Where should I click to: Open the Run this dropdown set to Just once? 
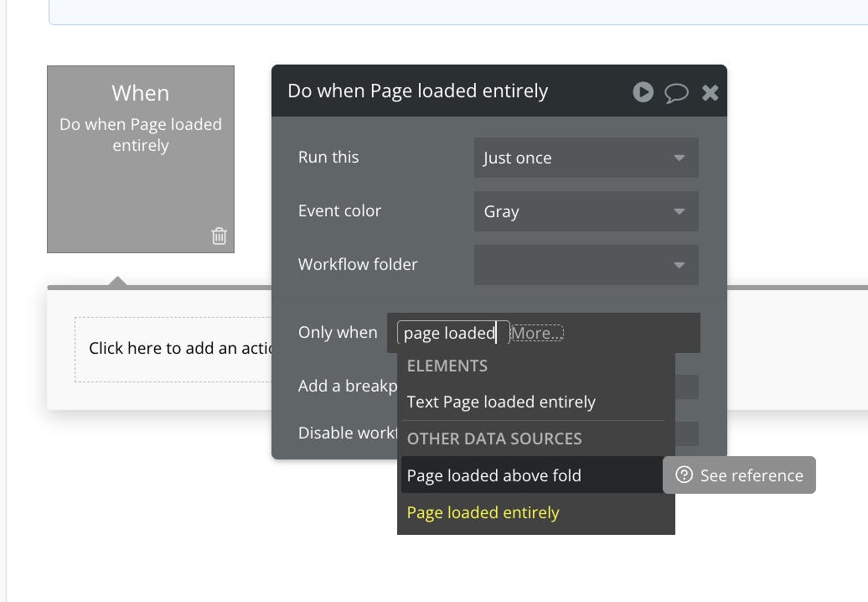pos(586,158)
